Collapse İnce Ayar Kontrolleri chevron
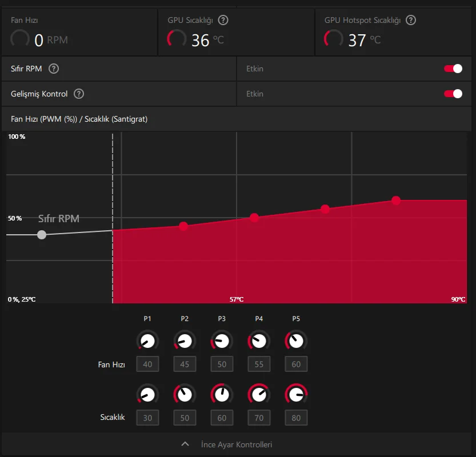The image size is (476, 457). 185,444
